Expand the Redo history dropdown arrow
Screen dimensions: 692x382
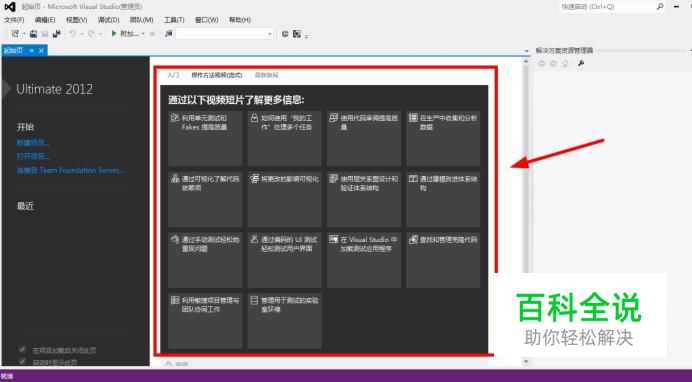click(100, 34)
